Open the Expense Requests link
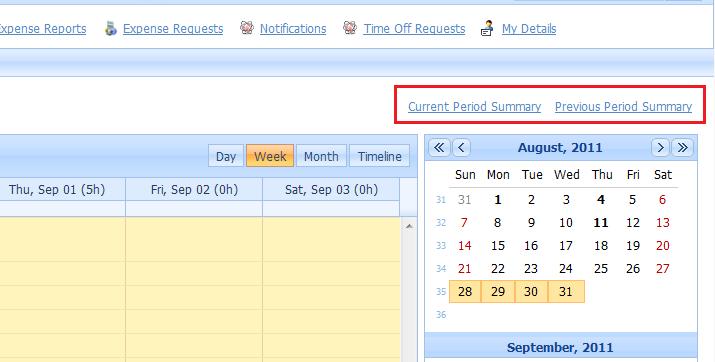715x362 pixels. coord(173,29)
